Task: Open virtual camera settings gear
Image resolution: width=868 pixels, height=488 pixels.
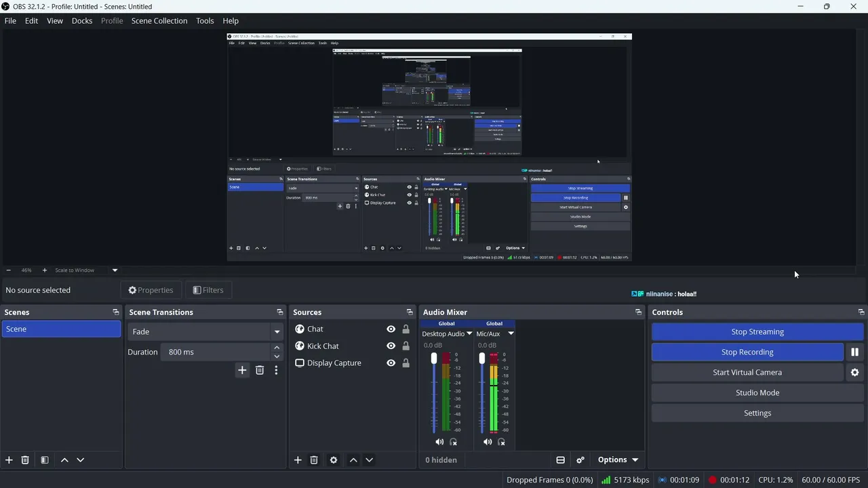Action: pyautogui.click(x=854, y=372)
